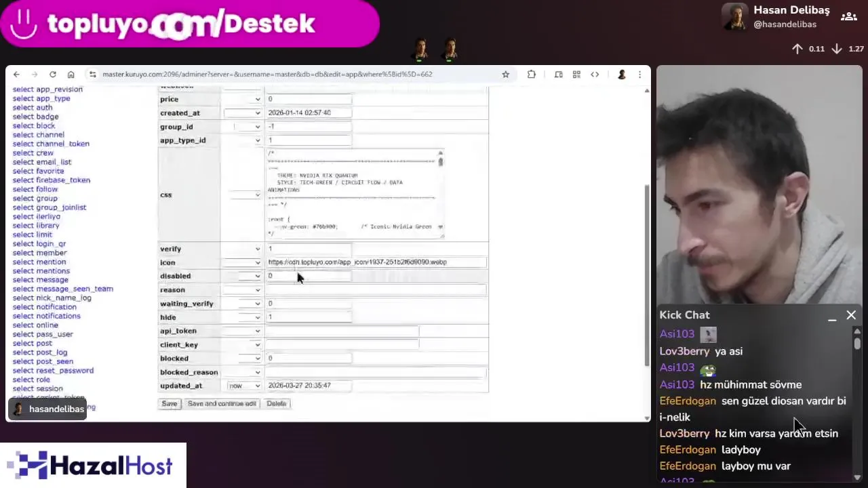This screenshot has width=868, height=488.
Task: Click the Save button
Action: [170, 404]
